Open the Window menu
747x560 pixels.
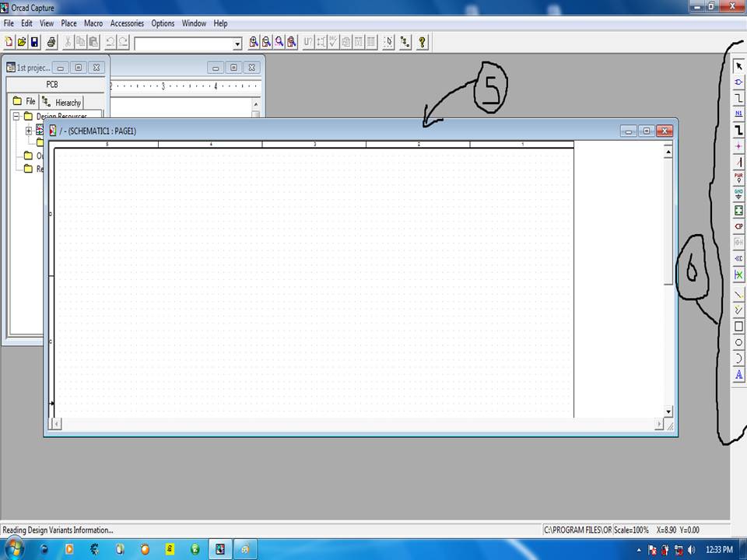194,23
